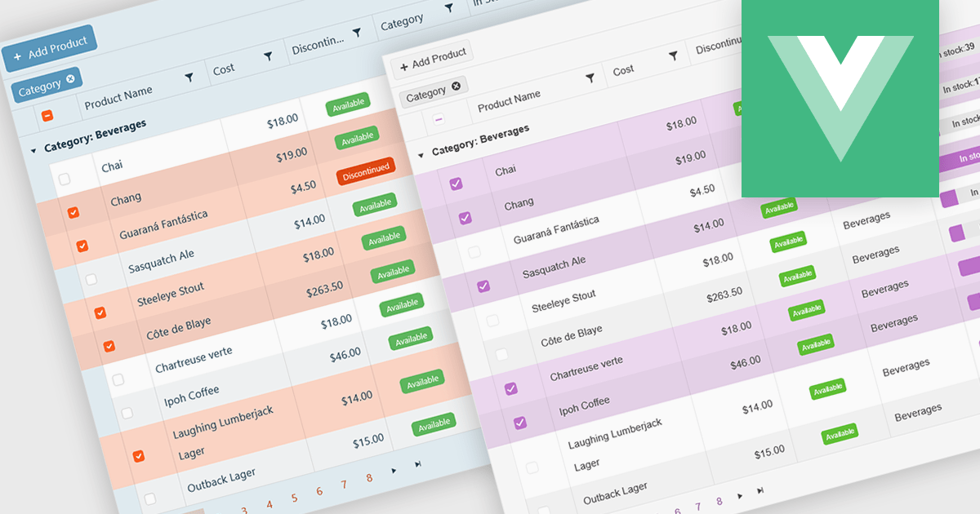Screen dimensions: 980x514
Task: Collapse Category: Beverages group in blue grid
Action: [33, 150]
